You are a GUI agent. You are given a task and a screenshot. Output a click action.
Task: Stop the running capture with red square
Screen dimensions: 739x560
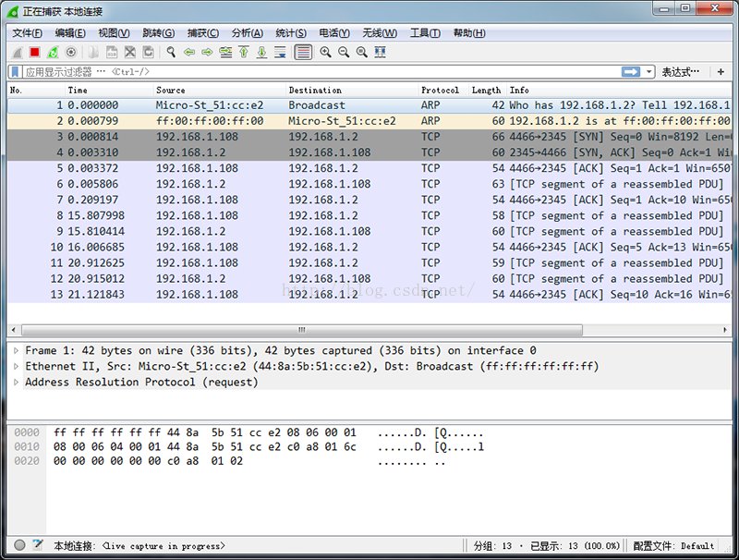(34, 53)
